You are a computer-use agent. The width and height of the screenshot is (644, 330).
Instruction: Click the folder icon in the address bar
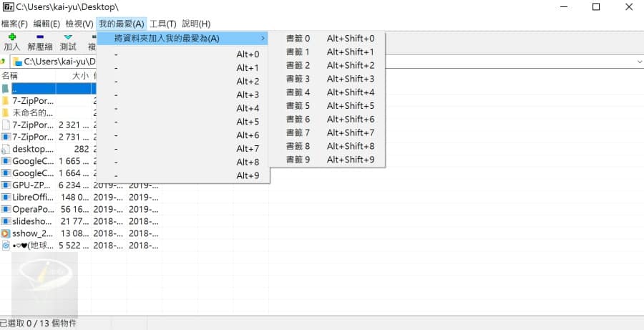pos(18,62)
